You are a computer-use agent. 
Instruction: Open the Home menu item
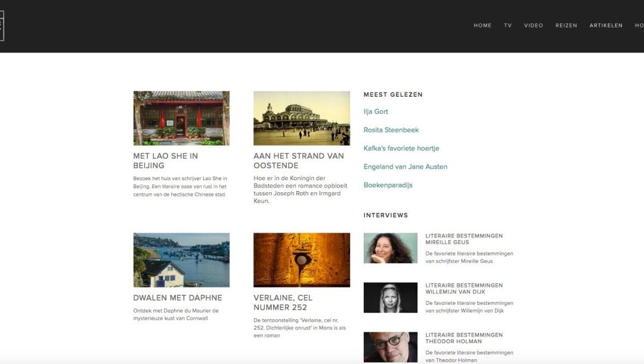(482, 26)
